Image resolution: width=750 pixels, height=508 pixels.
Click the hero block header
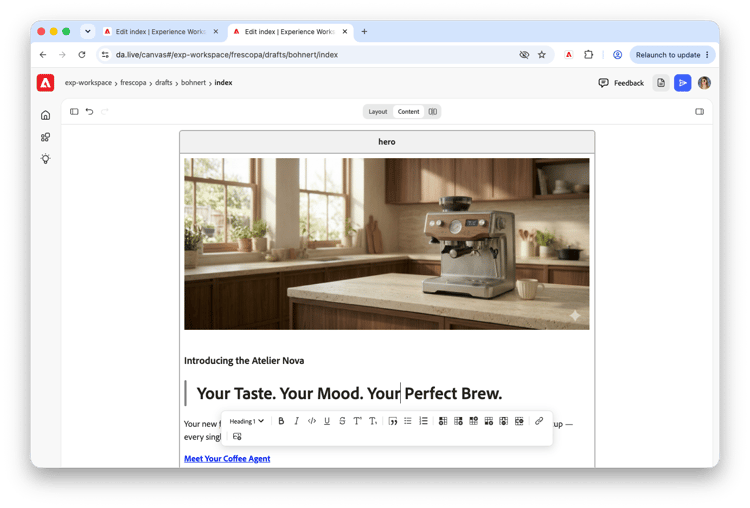pos(387,142)
